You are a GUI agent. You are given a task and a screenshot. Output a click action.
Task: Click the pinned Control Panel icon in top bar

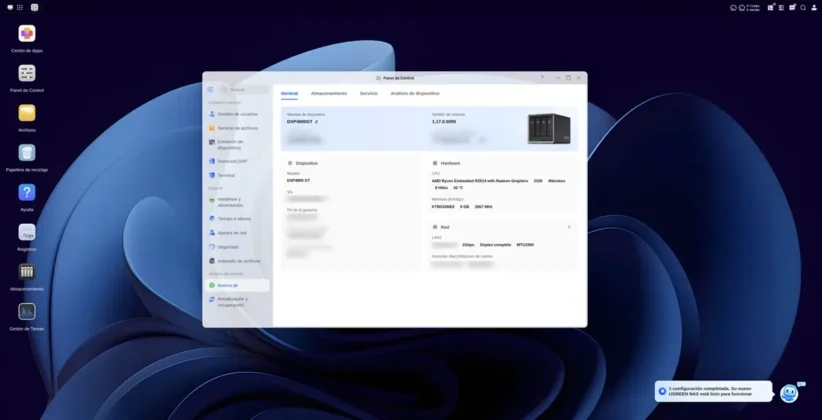pos(35,7)
